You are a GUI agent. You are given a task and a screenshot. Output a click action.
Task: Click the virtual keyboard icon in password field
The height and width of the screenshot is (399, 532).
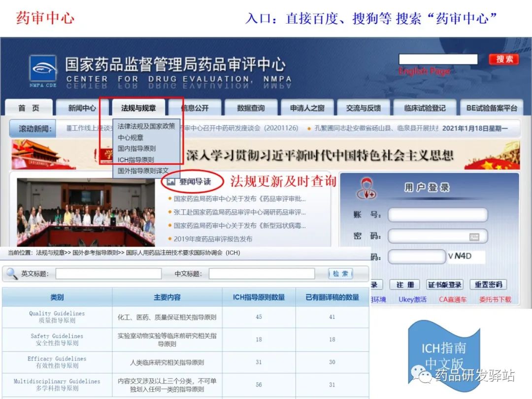(x=474, y=236)
